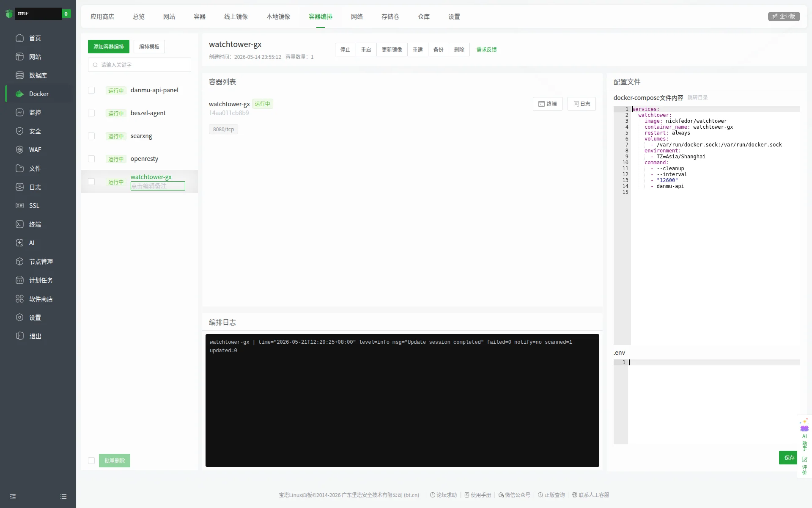Switch to the 存储卷 tab
The width and height of the screenshot is (812, 508).
click(390, 17)
